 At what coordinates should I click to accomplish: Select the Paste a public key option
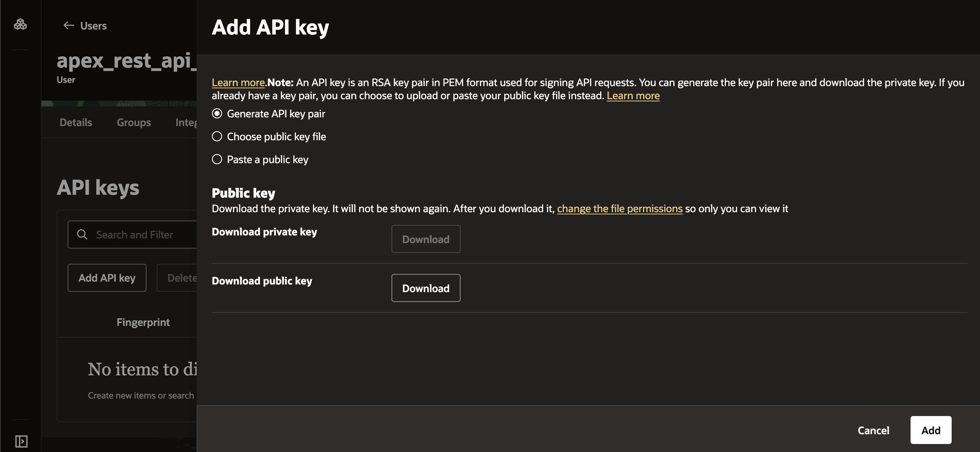click(x=217, y=159)
